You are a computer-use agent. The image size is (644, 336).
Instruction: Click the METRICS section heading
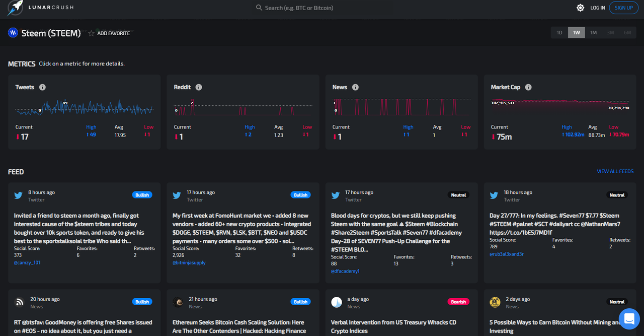pos(22,64)
